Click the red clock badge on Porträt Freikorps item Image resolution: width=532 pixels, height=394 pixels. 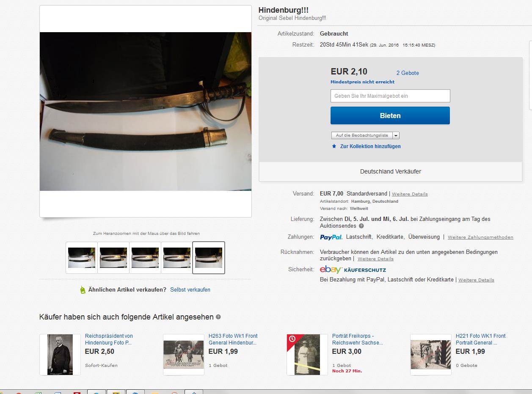pyautogui.click(x=292, y=339)
